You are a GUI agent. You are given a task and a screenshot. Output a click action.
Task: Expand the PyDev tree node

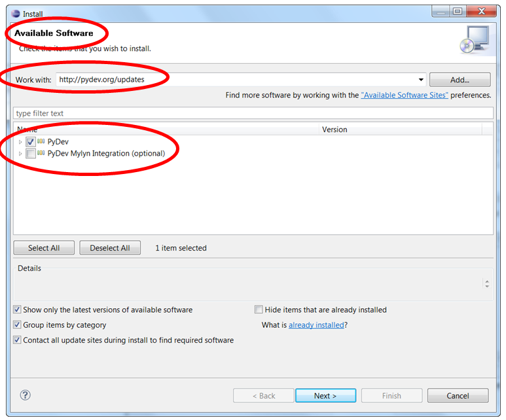coord(21,142)
